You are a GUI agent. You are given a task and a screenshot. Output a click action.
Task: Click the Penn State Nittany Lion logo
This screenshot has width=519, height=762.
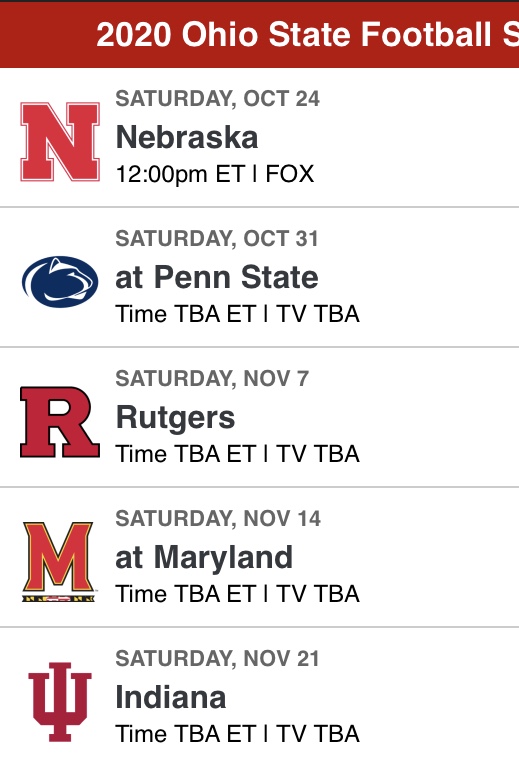pos(60,282)
